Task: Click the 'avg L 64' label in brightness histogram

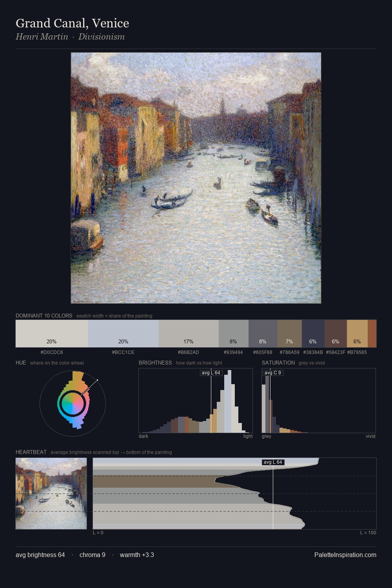Action: [x=211, y=373]
